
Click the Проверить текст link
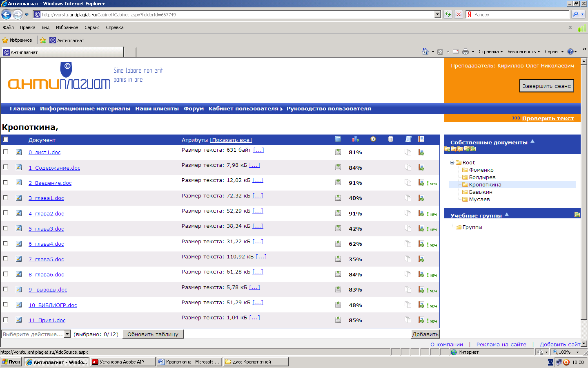click(x=548, y=118)
